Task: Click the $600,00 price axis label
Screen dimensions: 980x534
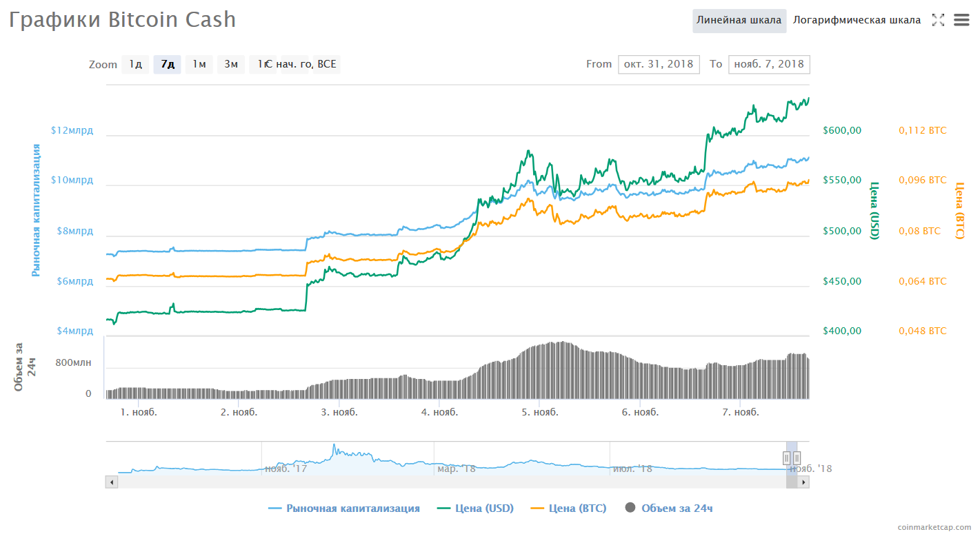Action: click(842, 130)
